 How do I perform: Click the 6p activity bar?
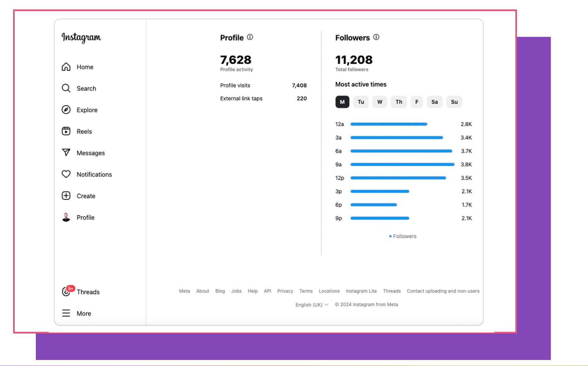pos(374,204)
